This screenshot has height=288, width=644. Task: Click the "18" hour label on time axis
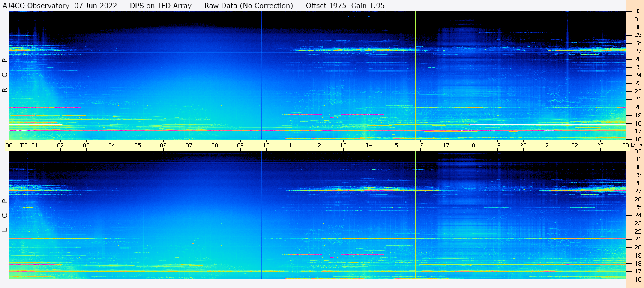pos(472,145)
